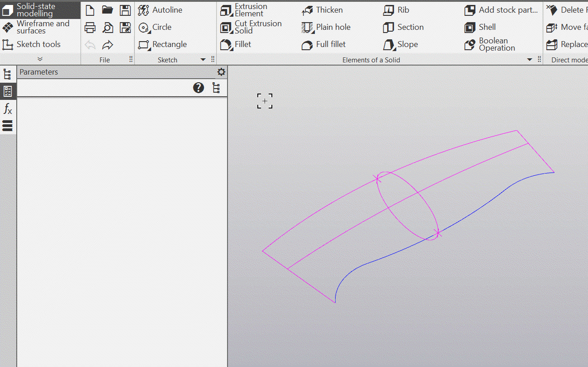
Task: Expand the workspace list chevron
Action: [40, 59]
